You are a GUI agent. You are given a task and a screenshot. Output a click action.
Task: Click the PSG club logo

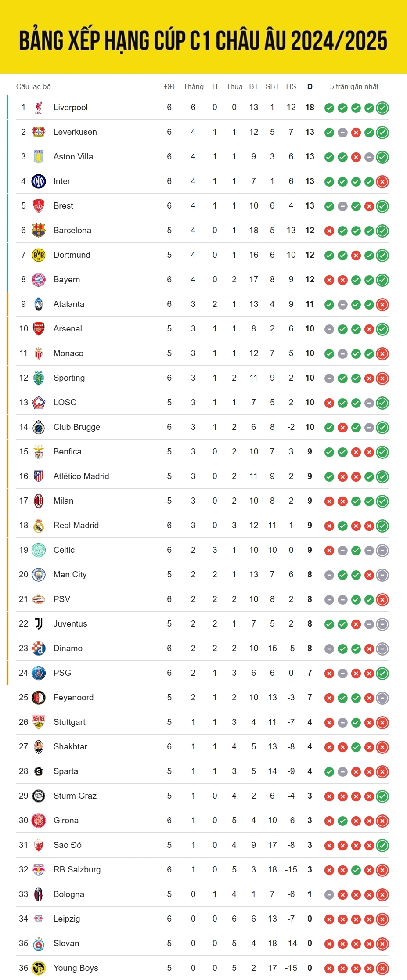coord(39,673)
